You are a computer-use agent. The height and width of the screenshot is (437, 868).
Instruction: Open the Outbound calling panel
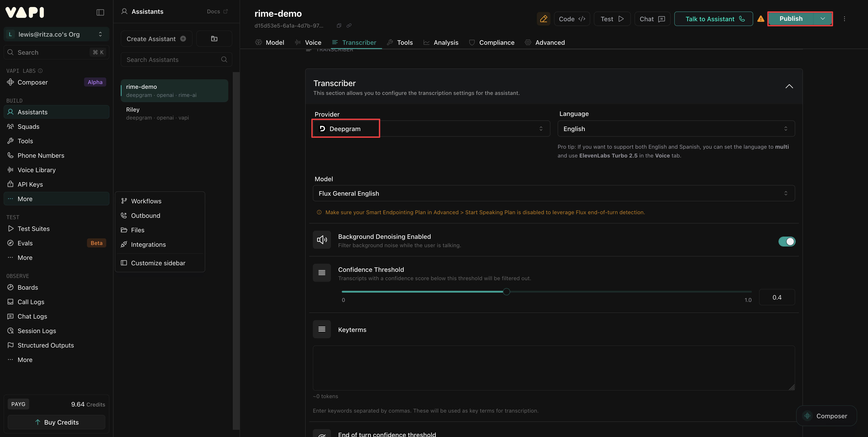pos(146,215)
